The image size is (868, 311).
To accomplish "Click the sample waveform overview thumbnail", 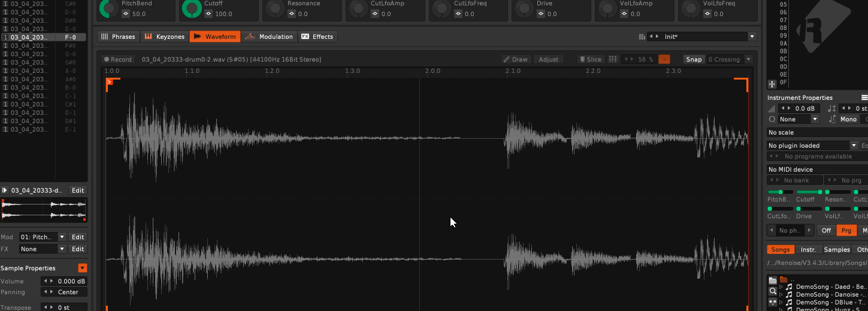I will point(44,209).
